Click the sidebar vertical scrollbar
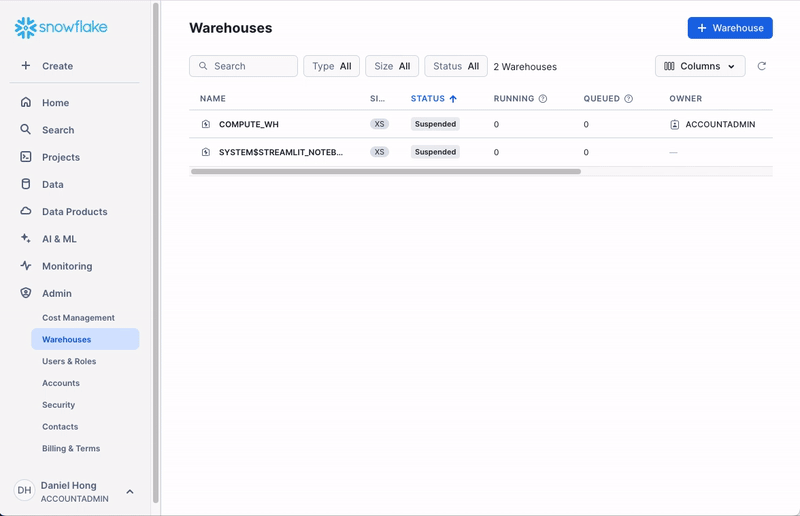Image resolution: width=800 pixels, height=516 pixels. point(156,253)
